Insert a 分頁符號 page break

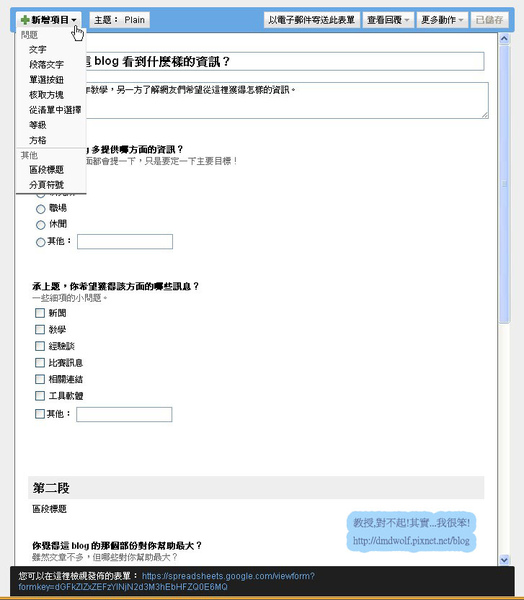pos(46,185)
